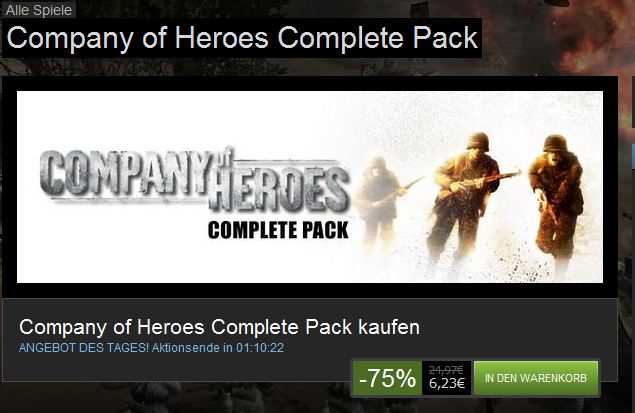Image resolution: width=635 pixels, height=413 pixels.
Task: Click the metallic Company of Heroes logo
Action: 194,179
